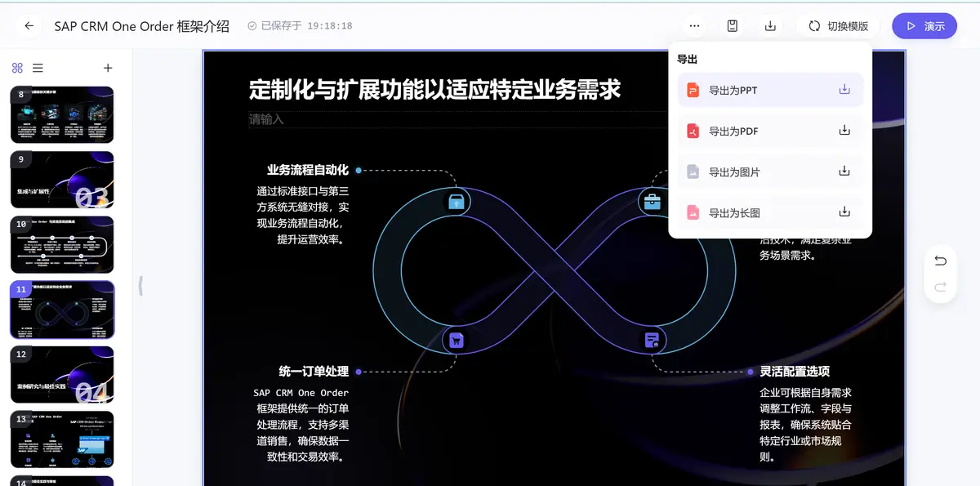The width and height of the screenshot is (980, 486).
Task: Click the document list icon on infinity loop
Action: (652, 340)
